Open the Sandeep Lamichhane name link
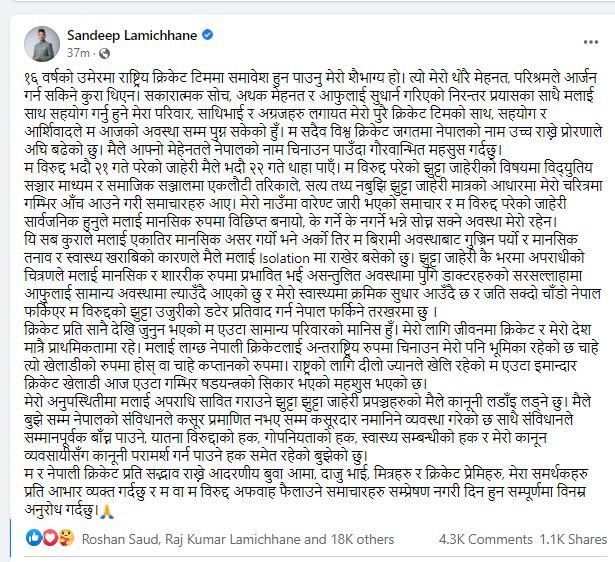 pos(132,35)
